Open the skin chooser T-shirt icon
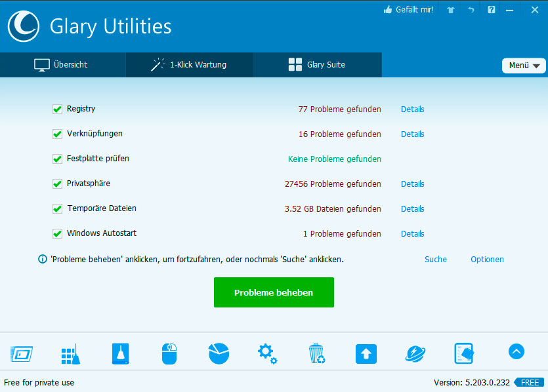 (x=451, y=10)
